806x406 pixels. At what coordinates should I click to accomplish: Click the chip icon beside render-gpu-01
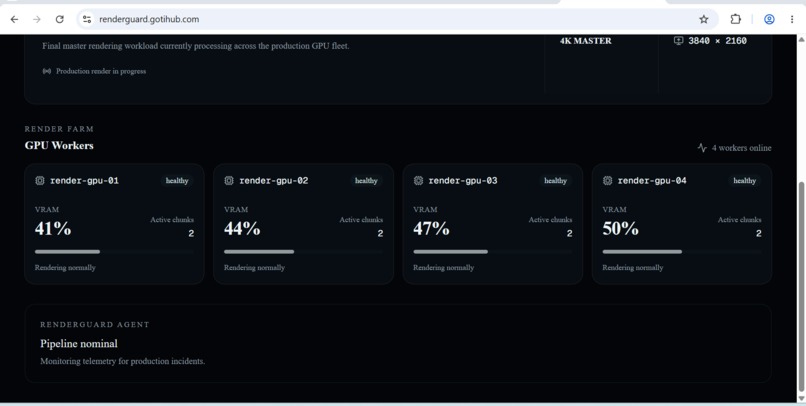[40, 180]
